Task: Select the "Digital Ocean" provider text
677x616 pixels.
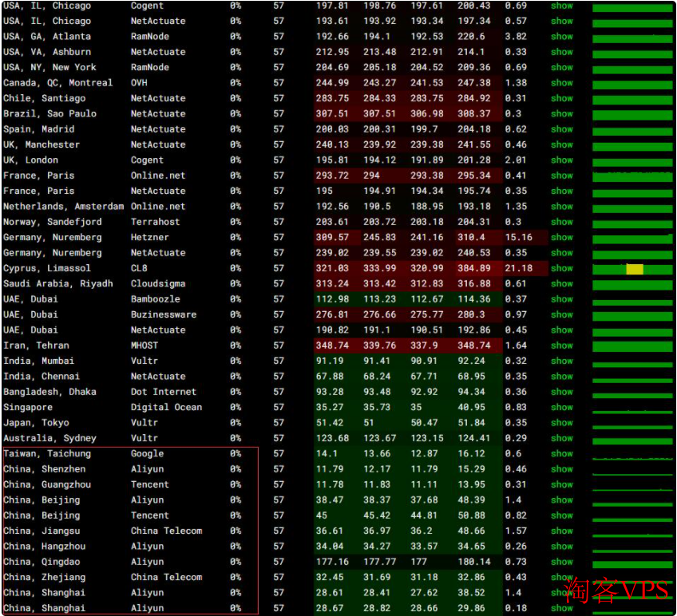Action: point(167,408)
